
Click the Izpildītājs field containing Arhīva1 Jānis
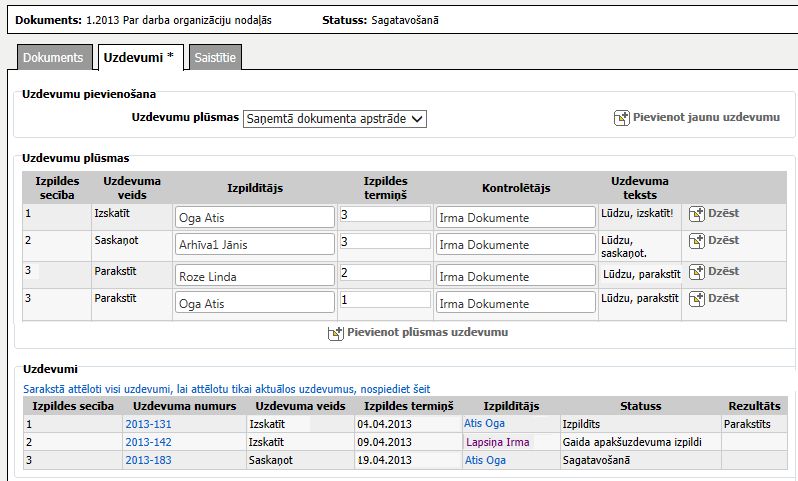[254, 245]
